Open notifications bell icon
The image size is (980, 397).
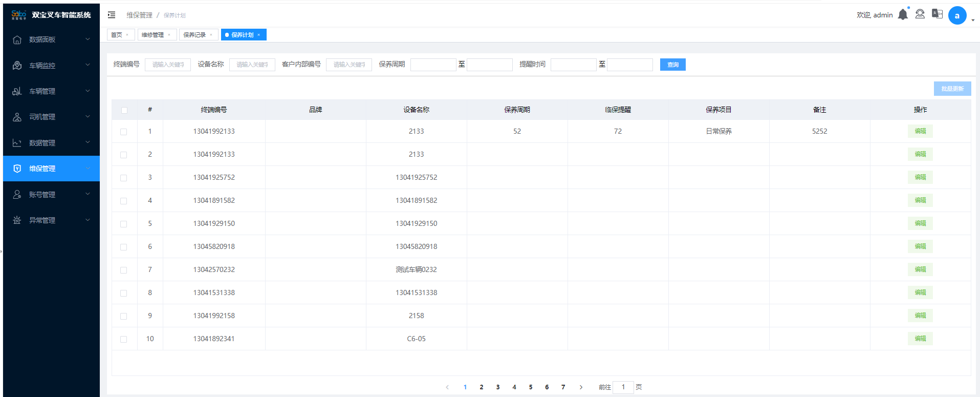click(903, 14)
